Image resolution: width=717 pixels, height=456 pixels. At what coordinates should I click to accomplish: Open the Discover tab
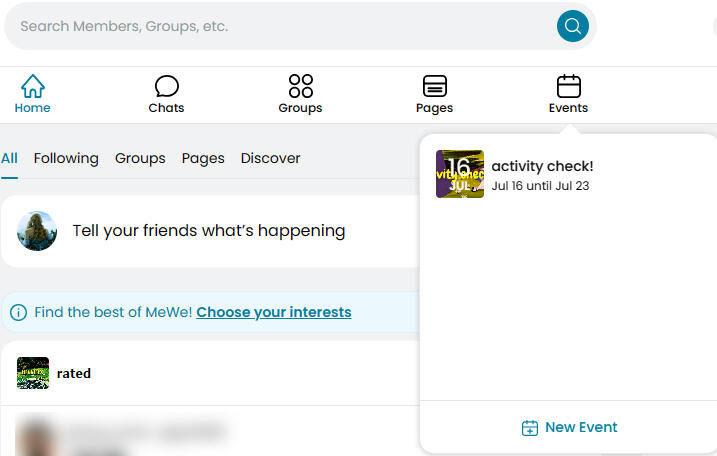(x=270, y=158)
